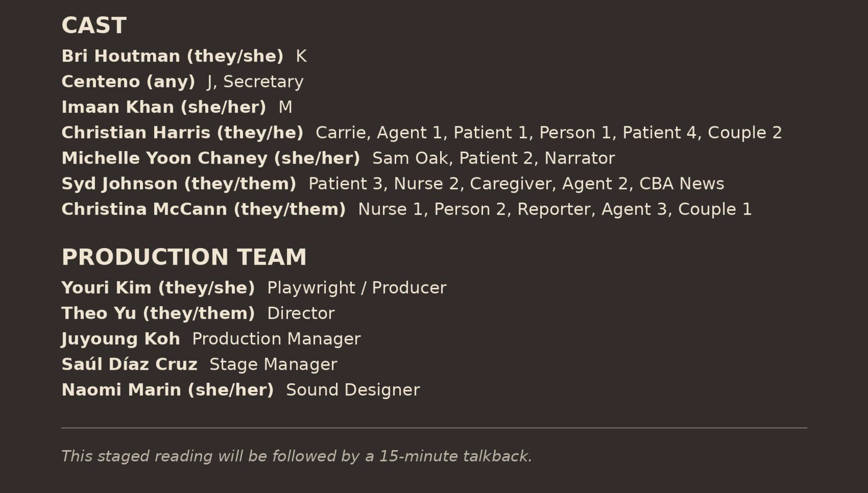Click Theo Yu's Director credit
Viewport: 868px width, 493px height.
(x=301, y=313)
